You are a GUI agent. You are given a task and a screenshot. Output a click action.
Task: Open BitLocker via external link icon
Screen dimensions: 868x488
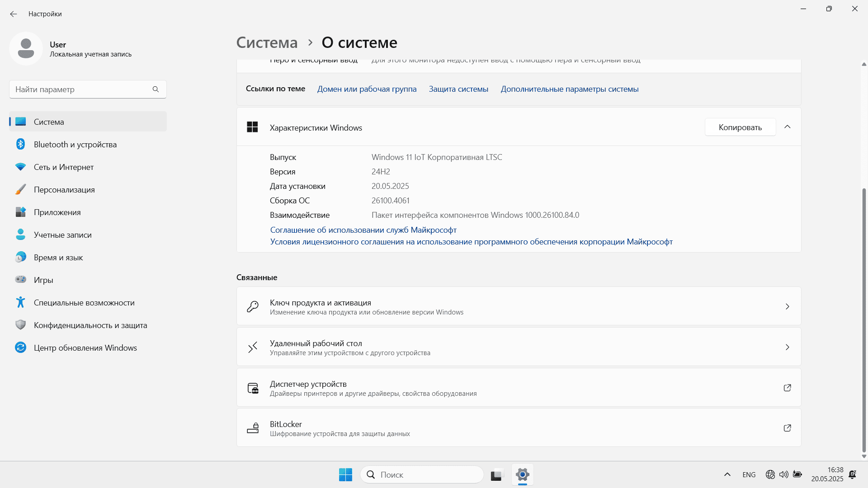(x=787, y=428)
